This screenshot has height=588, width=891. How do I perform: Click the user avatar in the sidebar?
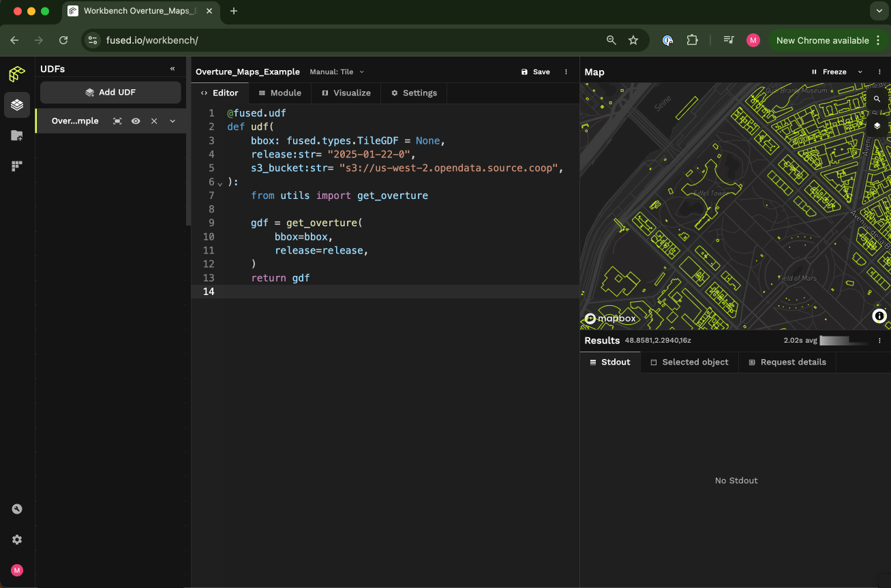[x=17, y=570]
